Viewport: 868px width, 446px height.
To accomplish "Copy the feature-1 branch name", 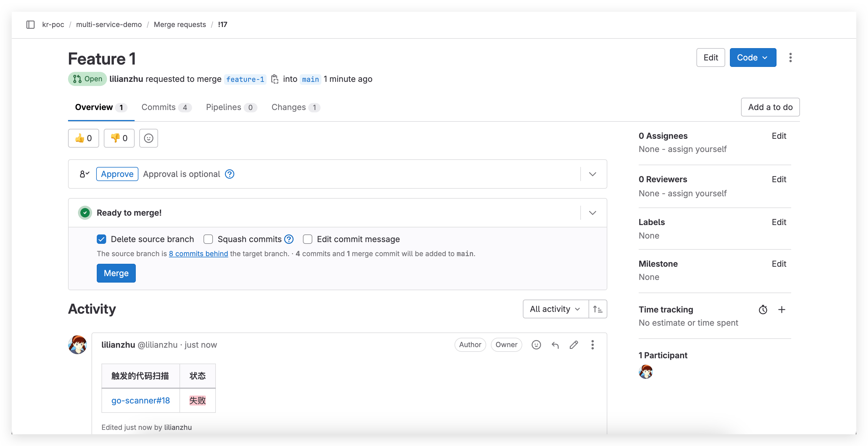I will coord(274,79).
